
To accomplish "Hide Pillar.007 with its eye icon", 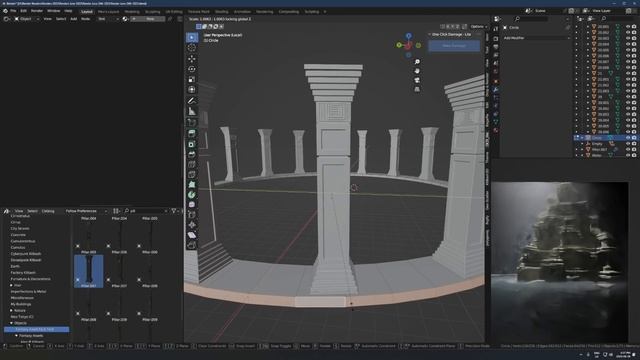I will tap(628, 149).
